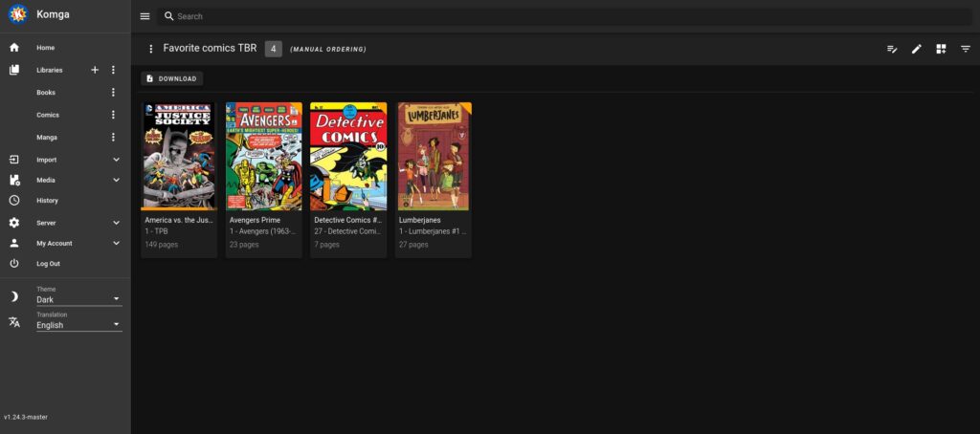Image resolution: width=980 pixels, height=434 pixels.
Task: Open the Comics library options menu
Action: coord(113,115)
